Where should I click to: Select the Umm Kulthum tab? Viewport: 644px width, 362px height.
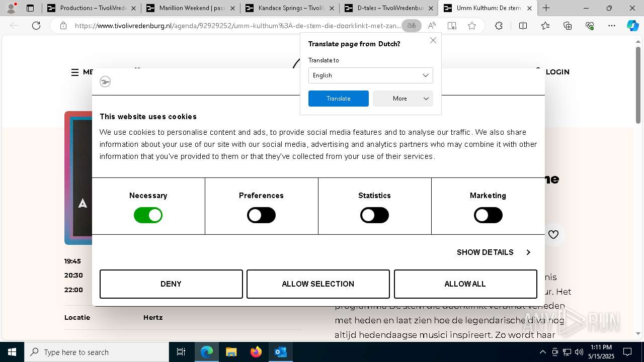pyautogui.click(x=487, y=8)
